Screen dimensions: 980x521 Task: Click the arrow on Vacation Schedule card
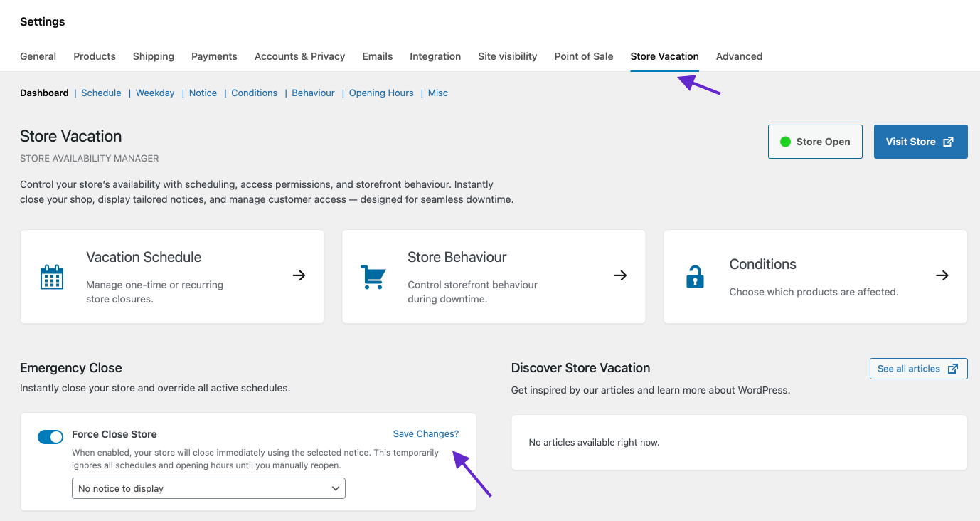pyautogui.click(x=299, y=275)
